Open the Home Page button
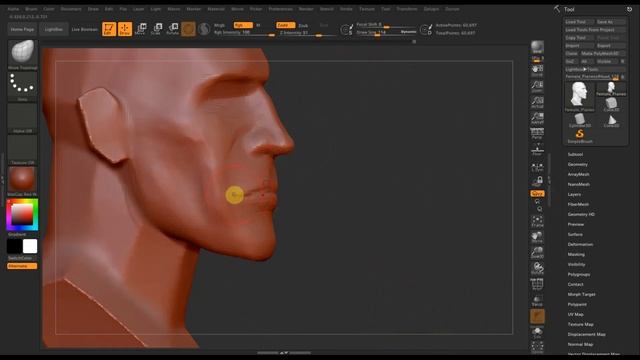This screenshot has height=360, width=640. coord(22,29)
